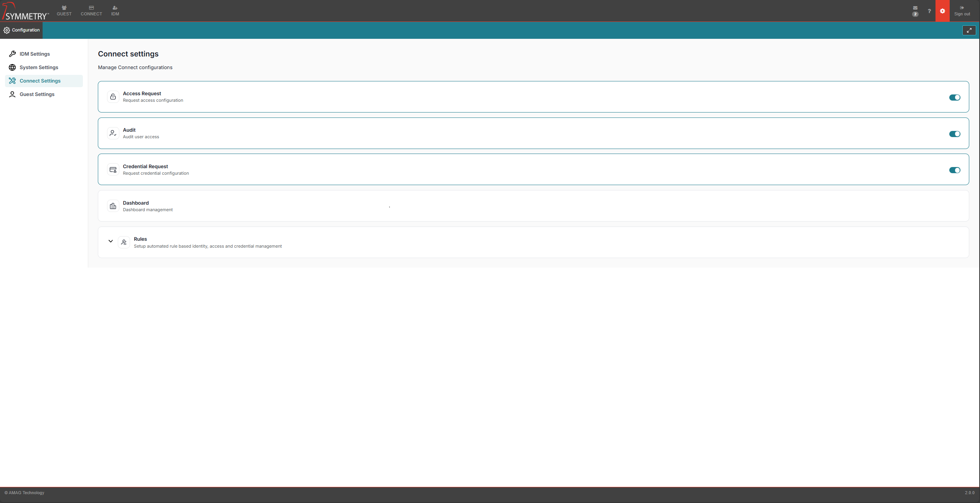Select IDM Settings in sidebar
Image resolution: width=980 pixels, height=503 pixels.
click(35, 54)
